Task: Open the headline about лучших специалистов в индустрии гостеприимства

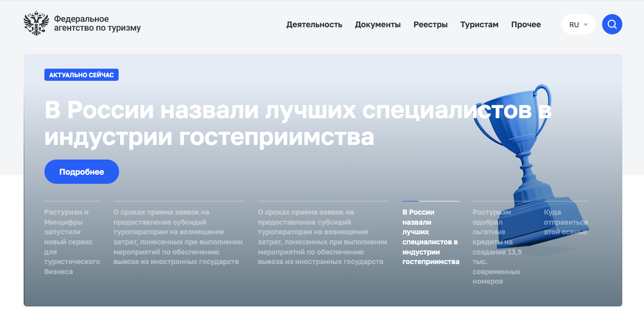Action: tap(298, 123)
